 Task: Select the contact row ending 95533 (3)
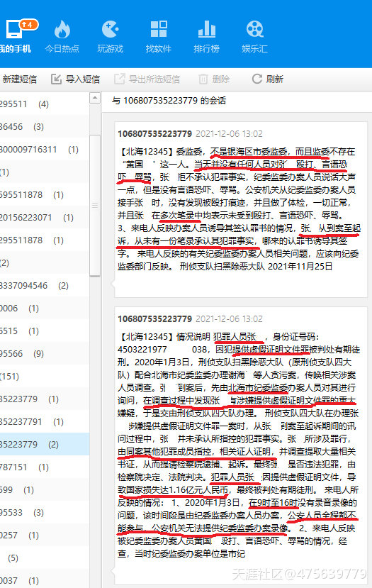tap(45, 512)
